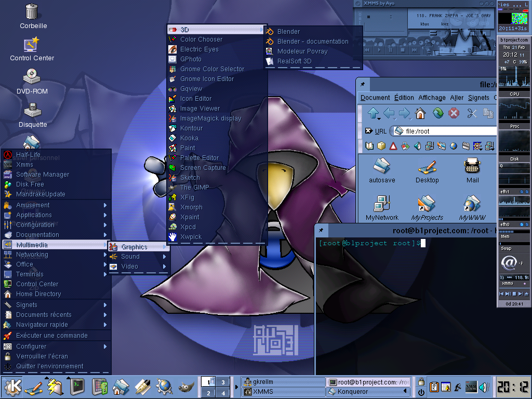Select Modeleur Povray menu entry
The height and width of the screenshot is (399, 532).
coord(313,51)
